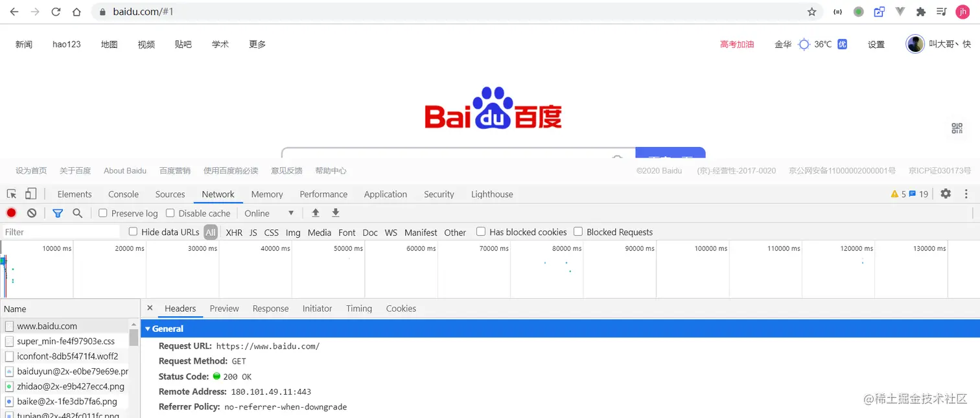Screen dimensions: 980x418
Task: Select the All filter type
Action: pos(211,232)
